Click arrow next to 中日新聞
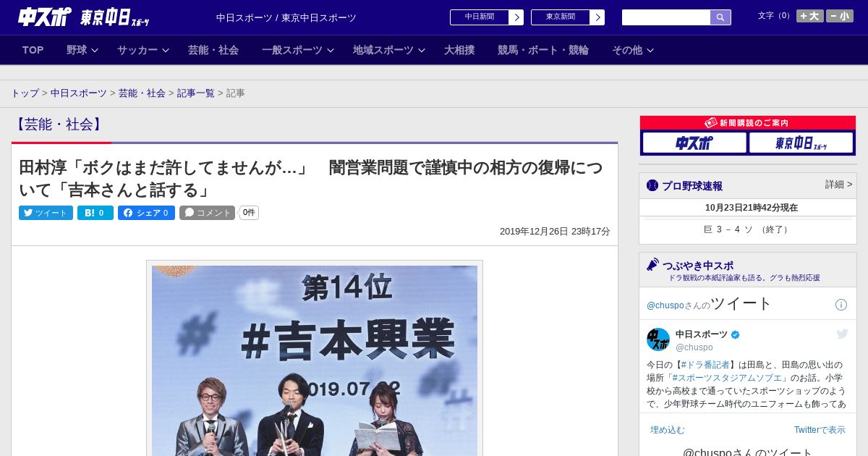The image size is (868, 456). click(x=516, y=17)
